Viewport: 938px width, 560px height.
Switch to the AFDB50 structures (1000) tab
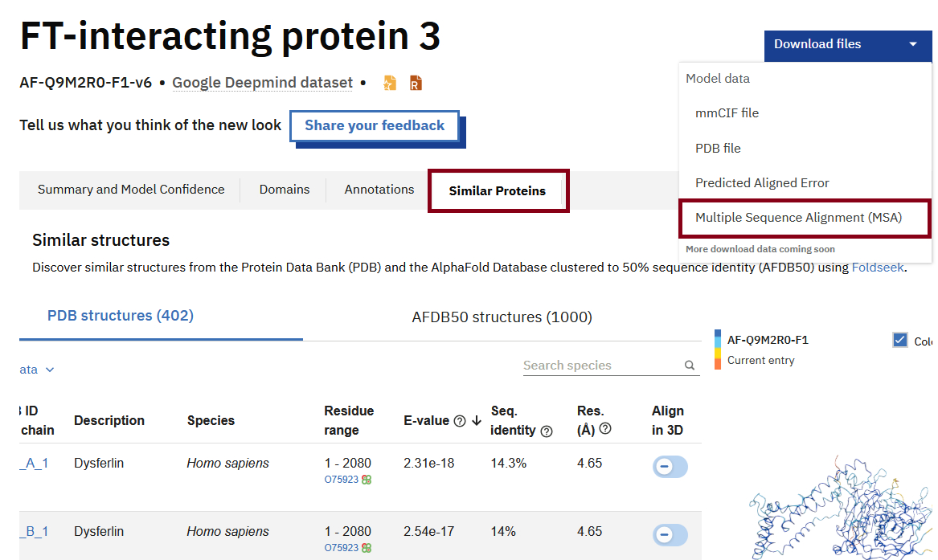(x=502, y=317)
